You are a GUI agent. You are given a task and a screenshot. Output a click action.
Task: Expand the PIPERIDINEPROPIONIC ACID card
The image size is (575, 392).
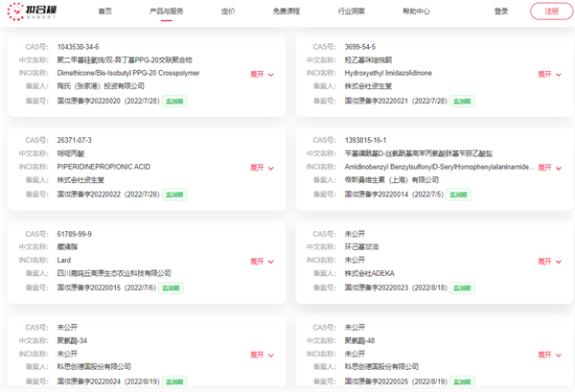[262, 168]
